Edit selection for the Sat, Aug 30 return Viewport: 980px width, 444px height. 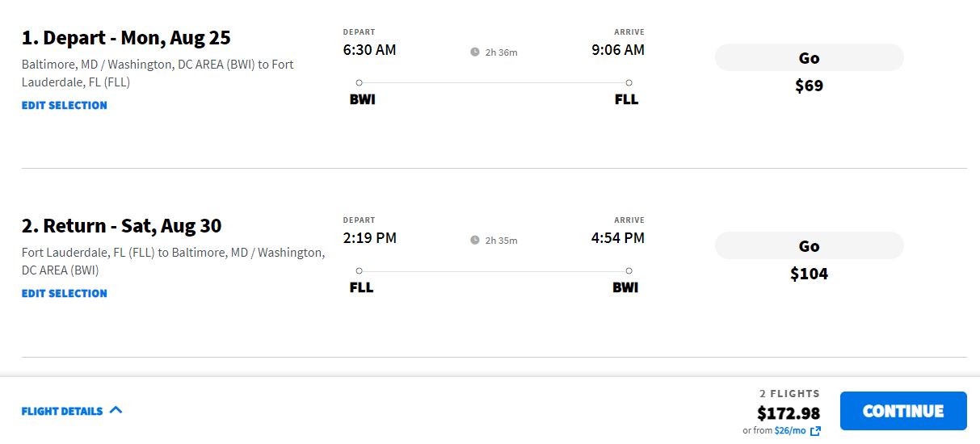click(65, 293)
